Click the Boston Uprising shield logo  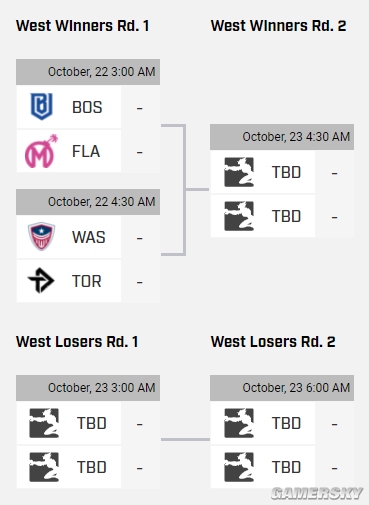pyautogui.click(x=42, y=107)
